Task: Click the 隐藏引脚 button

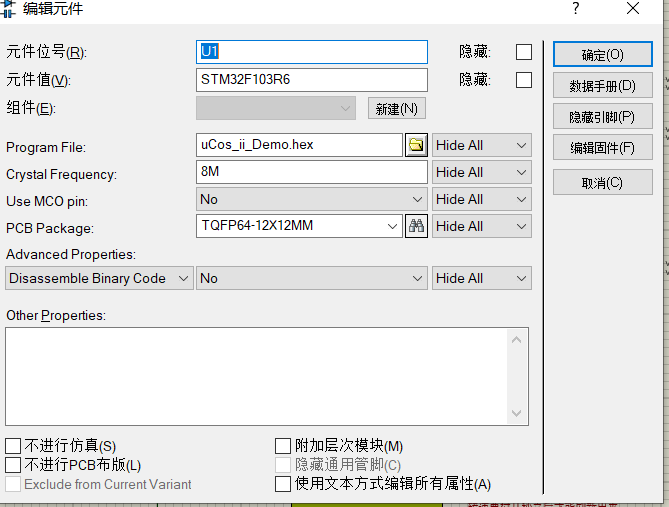Action: pyautogui.click(x=602, y=117)
